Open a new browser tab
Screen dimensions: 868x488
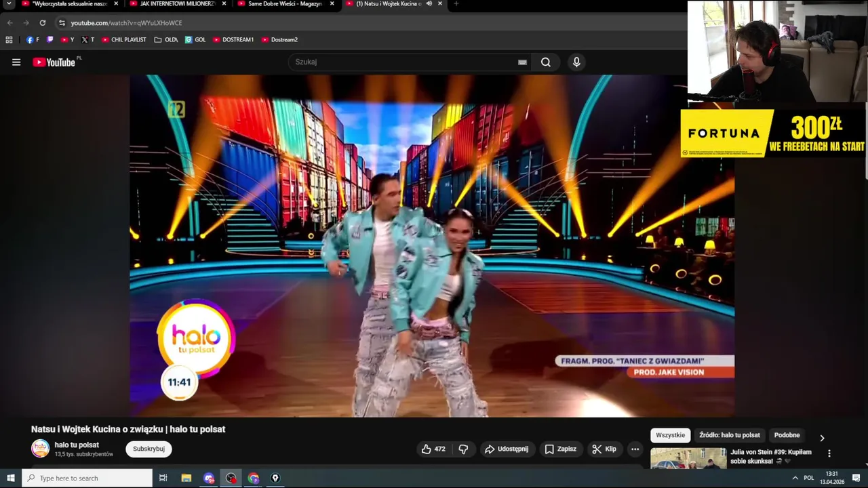[456, 3]
